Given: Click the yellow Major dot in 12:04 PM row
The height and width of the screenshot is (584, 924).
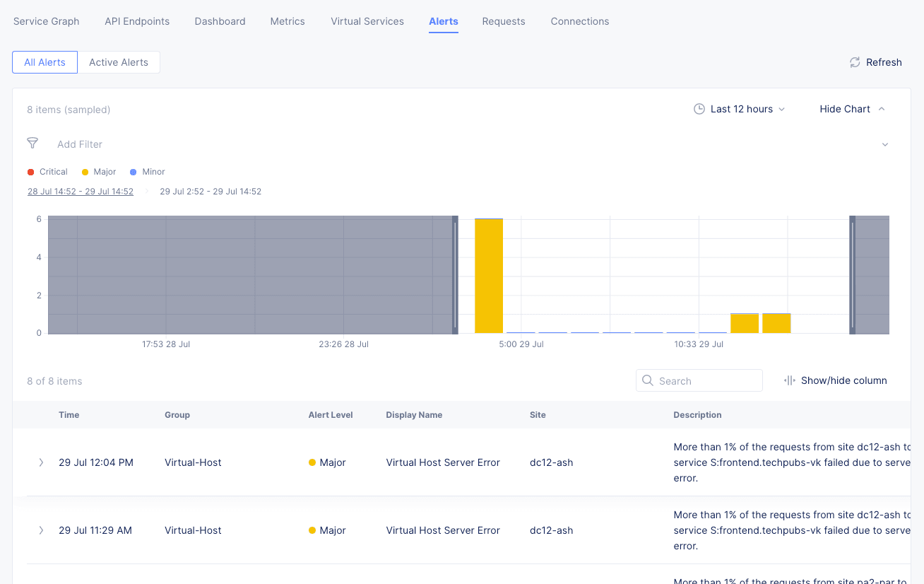Looking at the screenshot, I should pyautogui.click(x=312, y=462).
